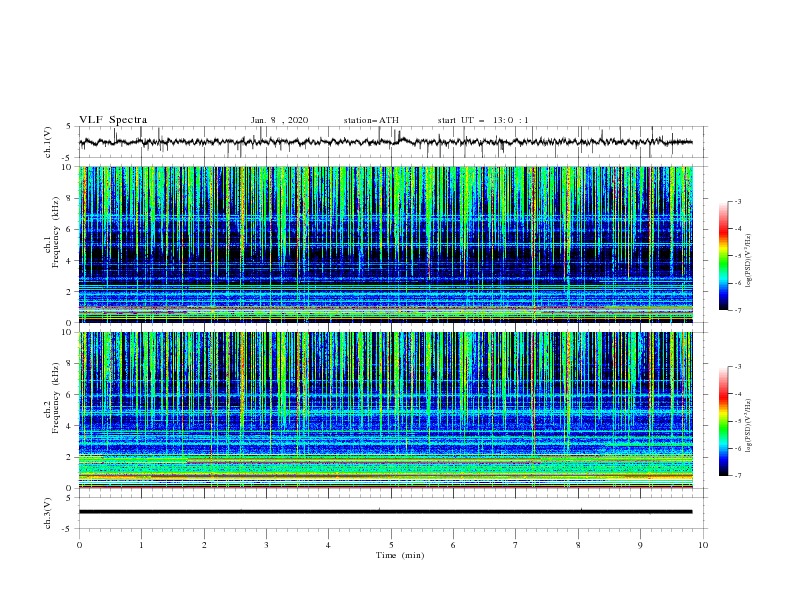Click the time axis tick label '8'
The width and height of the screenshot is (792, 612).
(x=578, y=545)
